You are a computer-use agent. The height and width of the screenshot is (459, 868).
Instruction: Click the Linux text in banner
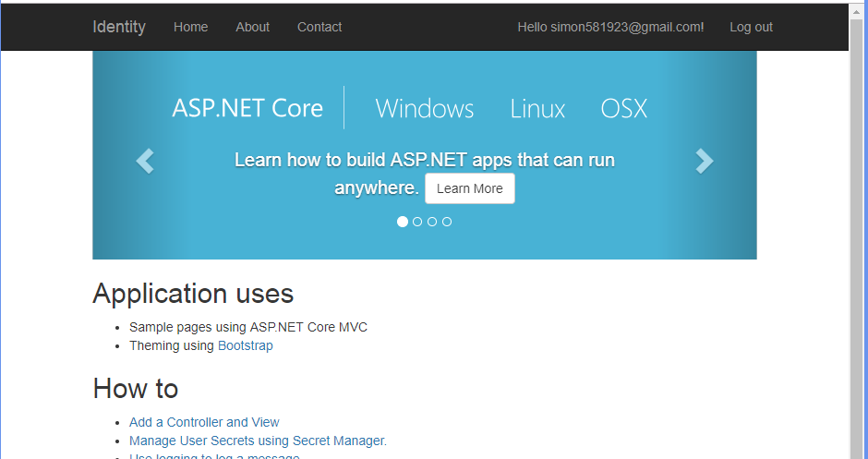tap(537, 109)
